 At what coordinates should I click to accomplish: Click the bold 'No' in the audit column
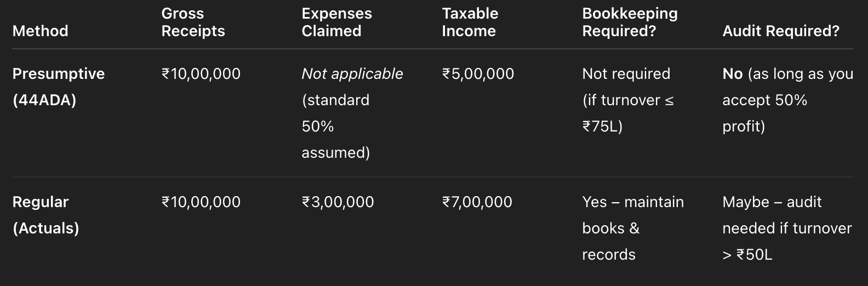(732, 73)
